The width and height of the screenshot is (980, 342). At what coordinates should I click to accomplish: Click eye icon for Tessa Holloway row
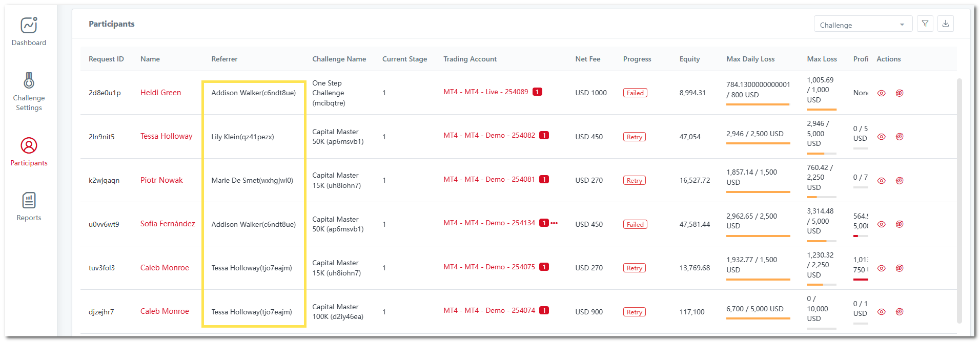[882, 137]
